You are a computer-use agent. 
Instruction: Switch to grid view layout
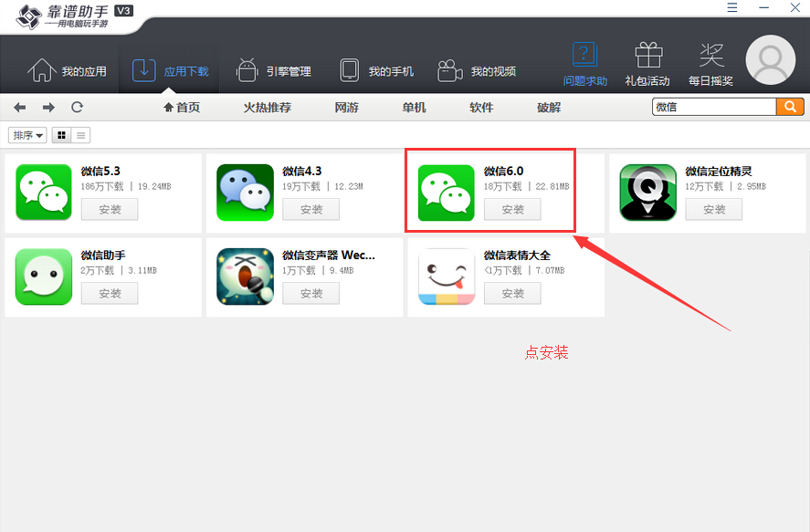(61, 135)
